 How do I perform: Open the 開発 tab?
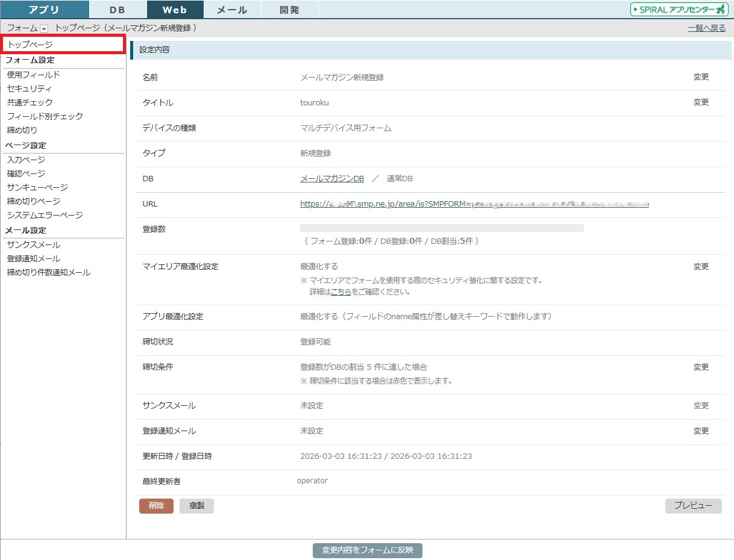pos(289,10)
